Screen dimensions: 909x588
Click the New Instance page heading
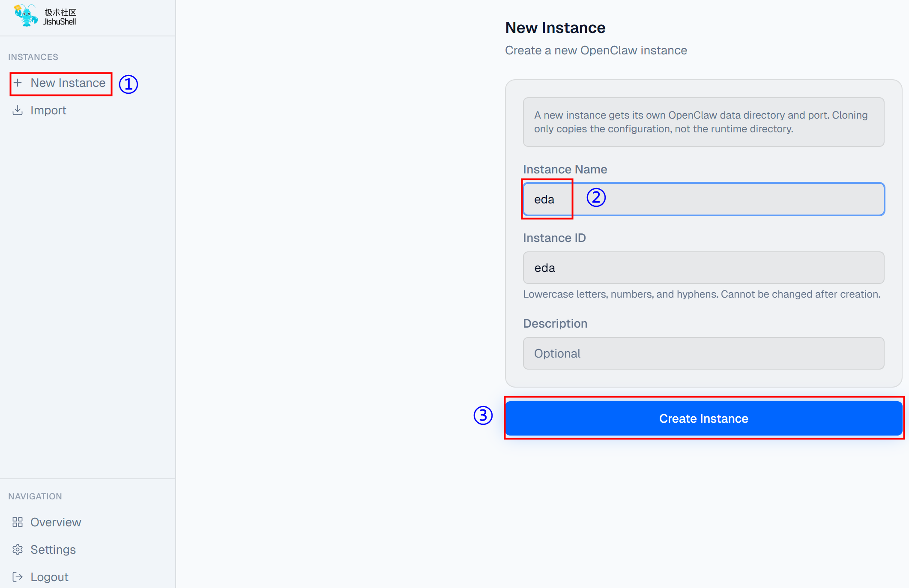pyautogui.click(x=555, y=28)
